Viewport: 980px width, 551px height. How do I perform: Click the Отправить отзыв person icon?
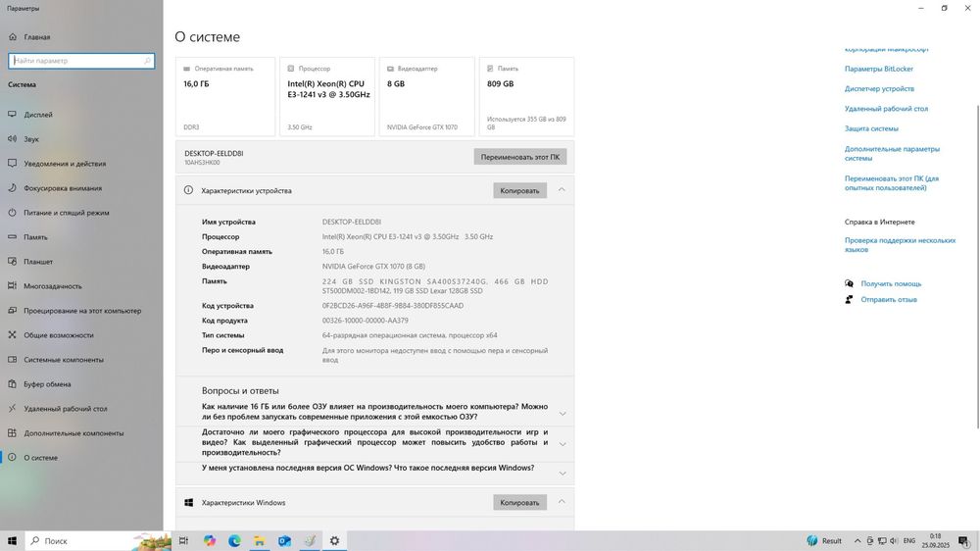(849, 300)
